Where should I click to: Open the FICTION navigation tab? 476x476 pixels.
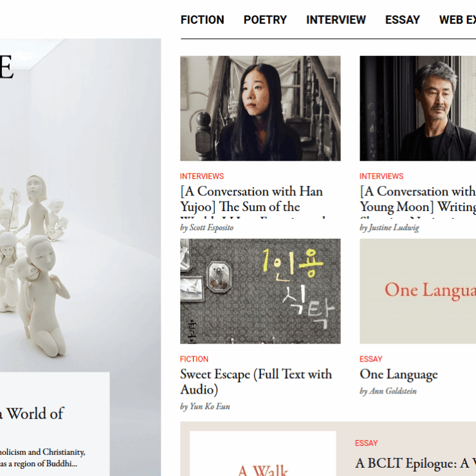pos(202,20)
